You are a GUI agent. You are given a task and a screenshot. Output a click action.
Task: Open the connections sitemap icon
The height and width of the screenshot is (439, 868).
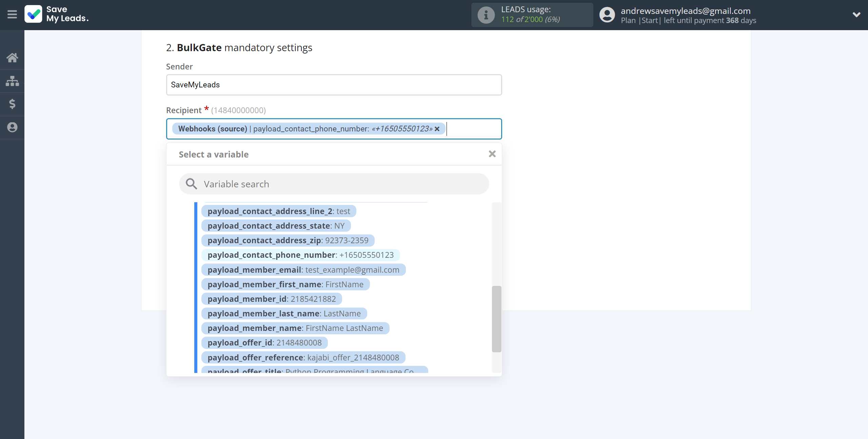pos(12,81)
